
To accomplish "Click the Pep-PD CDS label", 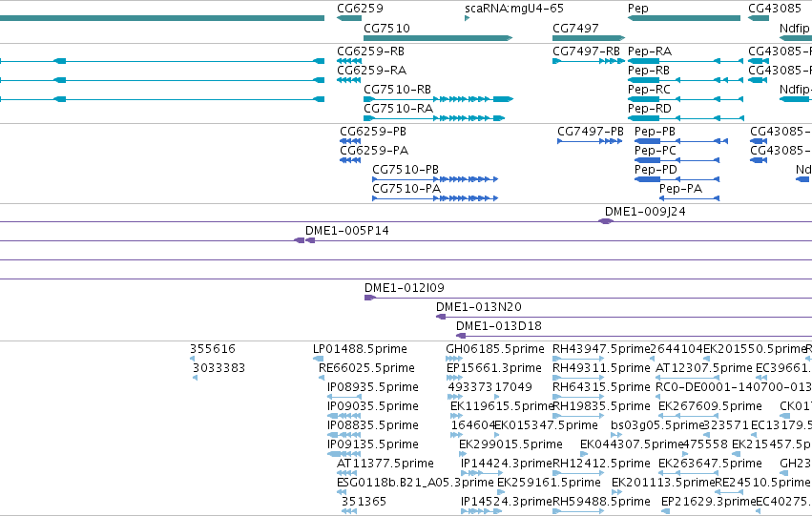I will click(x=656, y=170).
